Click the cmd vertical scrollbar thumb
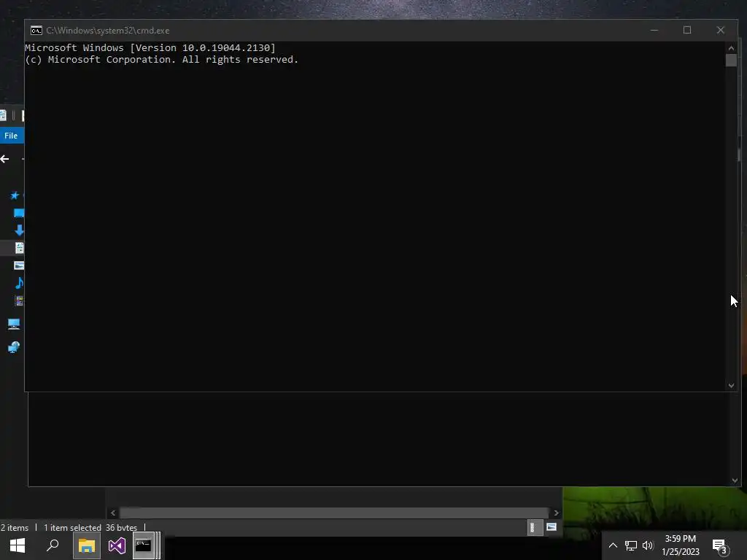This screenshot has width=747, height=560. pyautogui.click(x=731, y=61)
